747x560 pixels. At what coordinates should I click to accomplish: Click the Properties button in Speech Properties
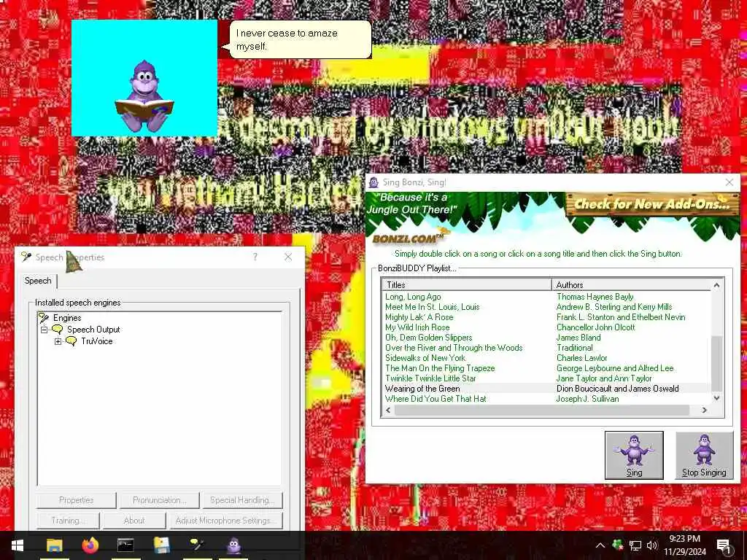click(x=76, y=500)
